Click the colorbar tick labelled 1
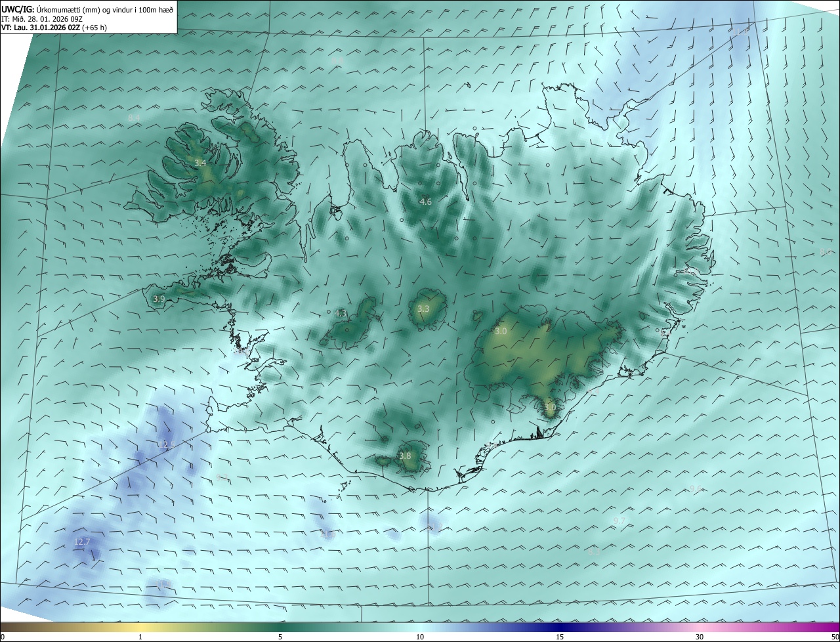The height and width of the screenshot is (642, 840). click(x=140, y=637)
